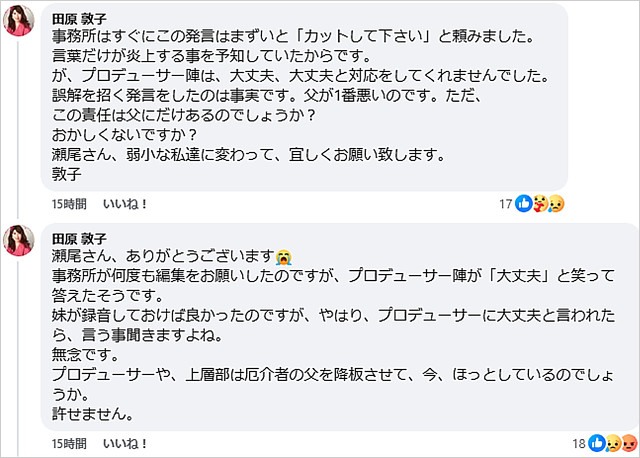Click the thumbs-up reaction icon on second comment

598,442
